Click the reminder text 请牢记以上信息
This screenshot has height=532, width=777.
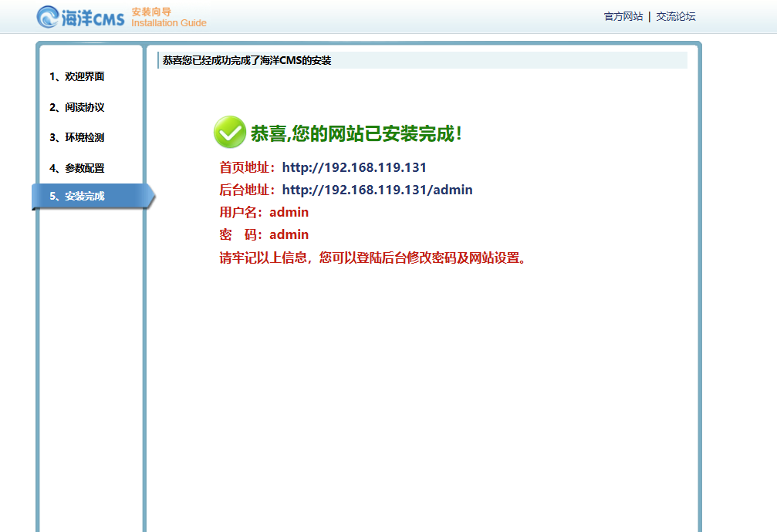point(373,258)
